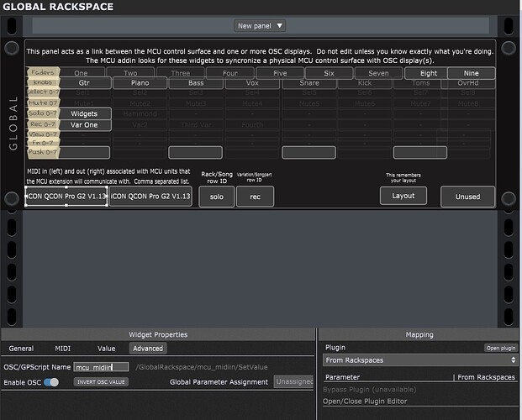
Task: Select the fader label widget Six
Action: [329, 72]
